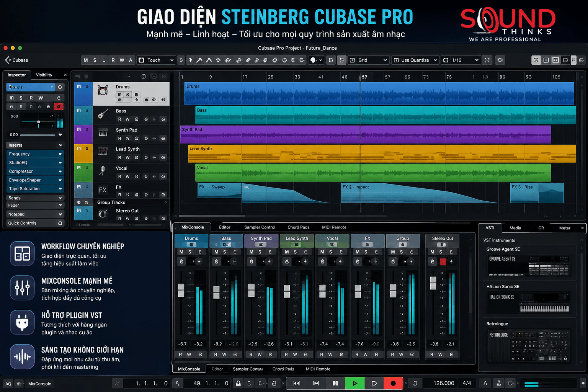588x392 pixels.
Task: Open the Editor tab in lower zone
Action: click(225, 227)
